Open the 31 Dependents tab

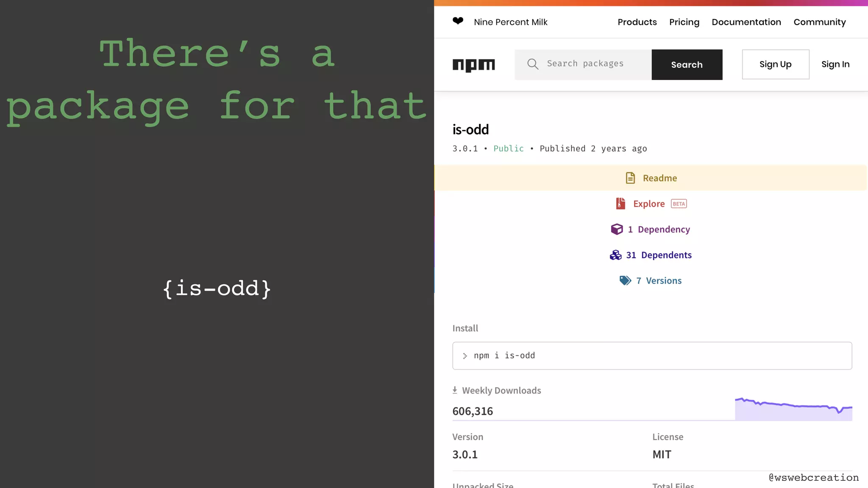click(650, 255)
